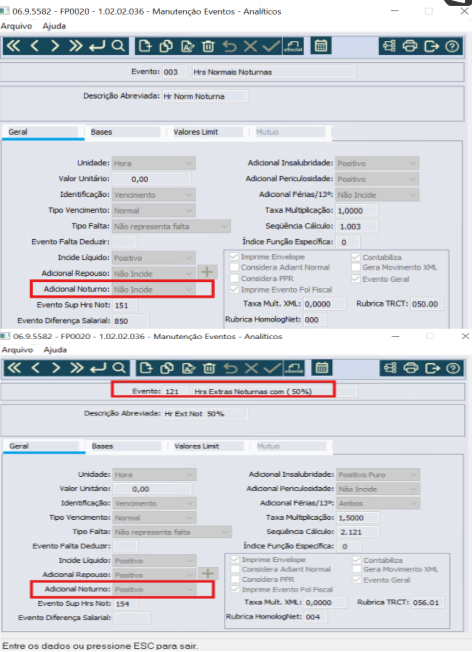Click Seqüência Cálculo field showing 2.121

pyautogui.click(x=358, y=532)
